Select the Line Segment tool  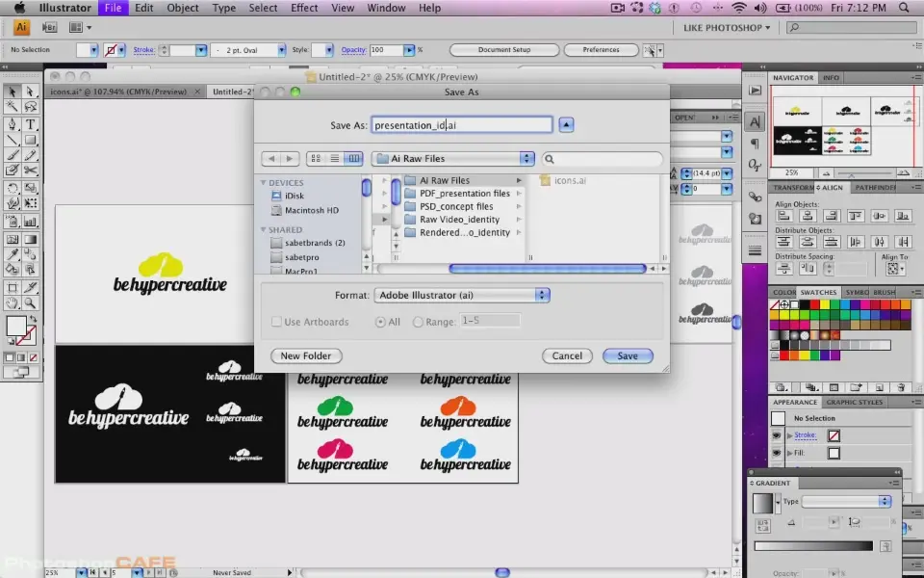[13, 140]
